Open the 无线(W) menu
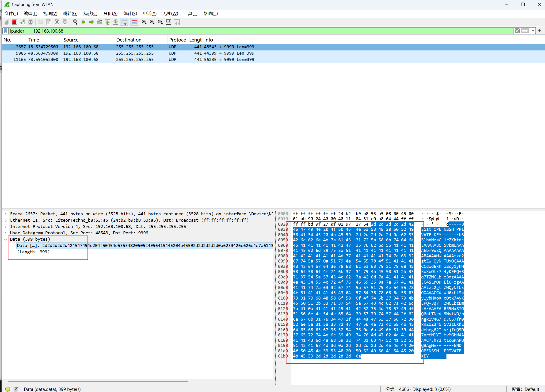Image resolution: width=545 pixels, height=392 pixels. [x=170, y=13]
